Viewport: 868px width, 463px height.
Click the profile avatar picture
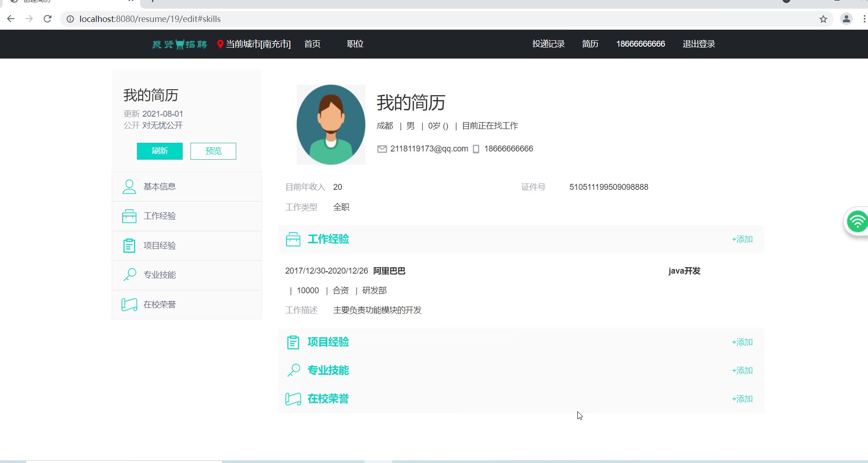pyautogui.click(x=331, y=124)
